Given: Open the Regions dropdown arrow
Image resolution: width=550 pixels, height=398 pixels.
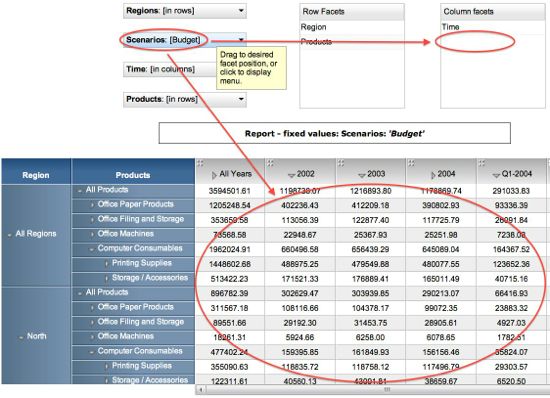Looking at the screenshot, I should coord(241,11).
